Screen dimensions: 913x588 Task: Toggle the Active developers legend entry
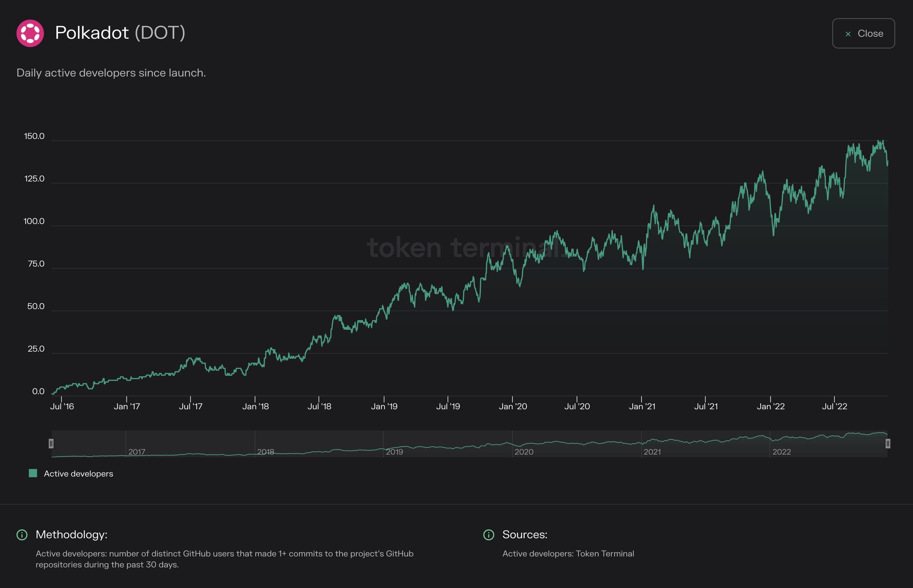tap(78, 473)
